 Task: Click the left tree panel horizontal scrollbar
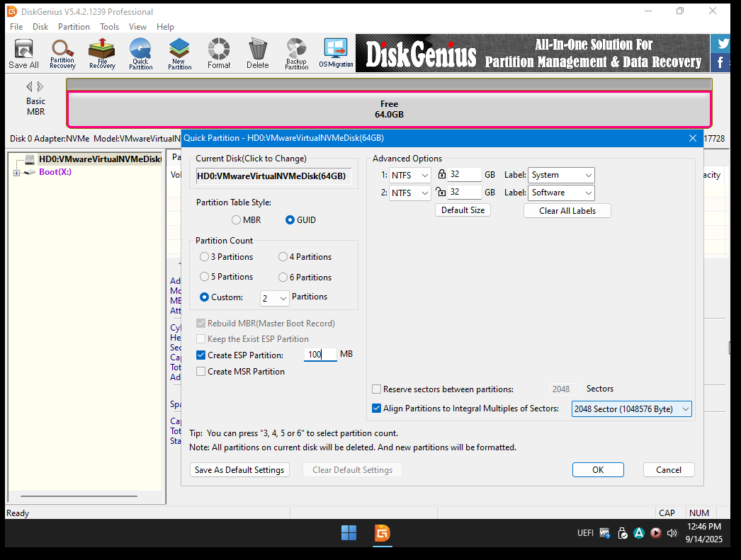(x=79, y=496)
